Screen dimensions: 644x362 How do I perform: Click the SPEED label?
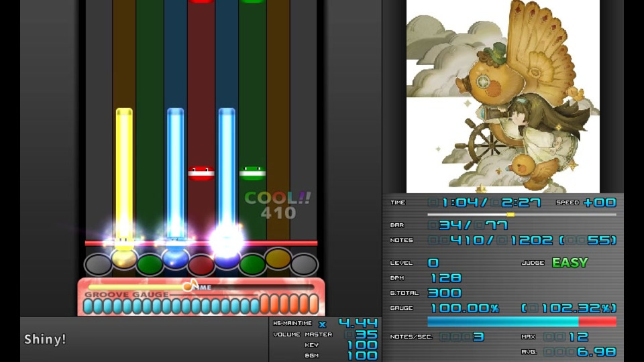point(568,202)
